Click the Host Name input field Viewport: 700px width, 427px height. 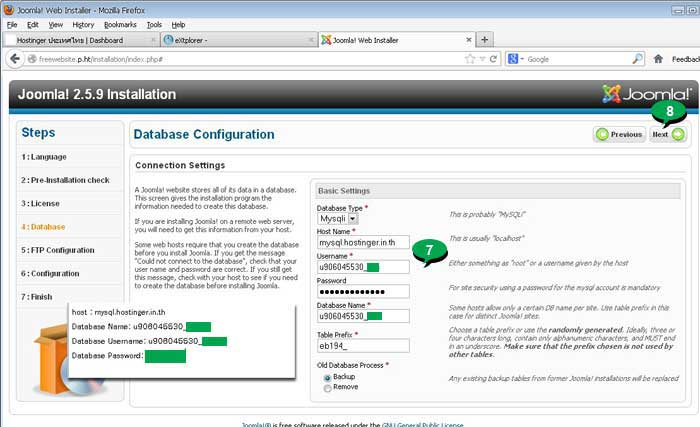(363, 242)
